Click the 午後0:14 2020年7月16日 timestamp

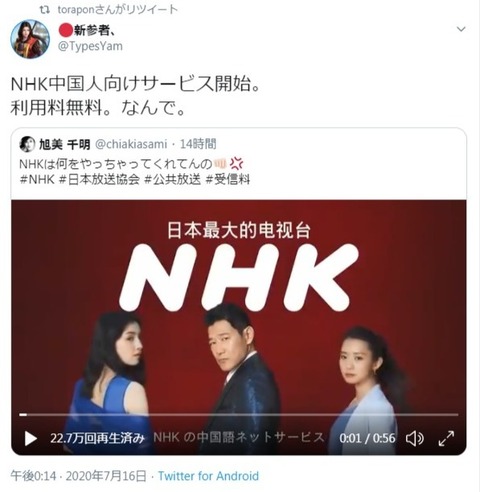pyautogui.click(x=78, y=476)
